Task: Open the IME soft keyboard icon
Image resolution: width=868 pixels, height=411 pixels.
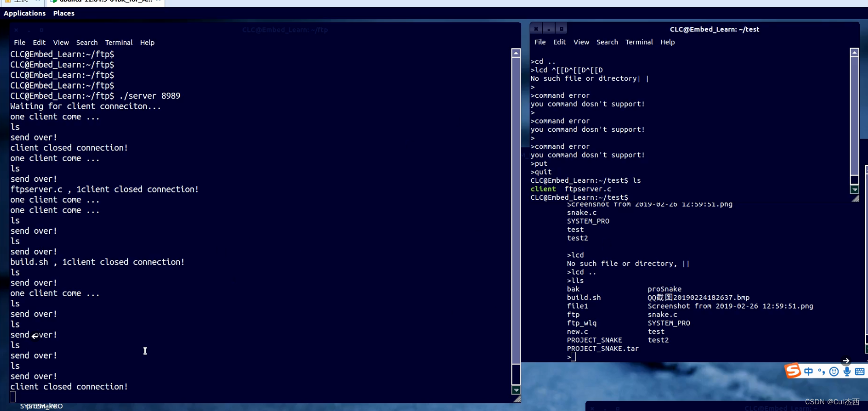Action: pyautogui.click(x=860, y=372)
